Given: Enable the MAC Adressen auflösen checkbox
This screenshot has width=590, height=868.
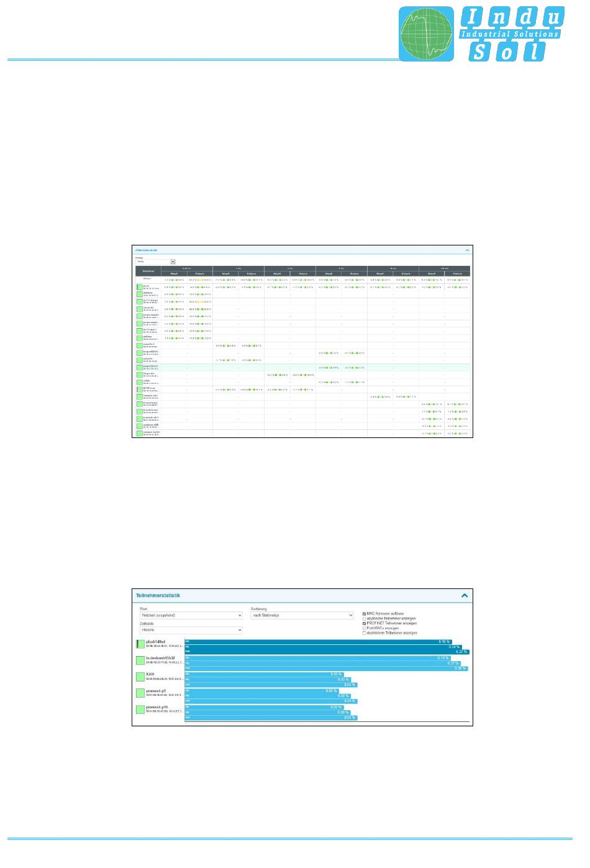Looking at the screenshot, I should pyautogui.click(x=364, y=613).
